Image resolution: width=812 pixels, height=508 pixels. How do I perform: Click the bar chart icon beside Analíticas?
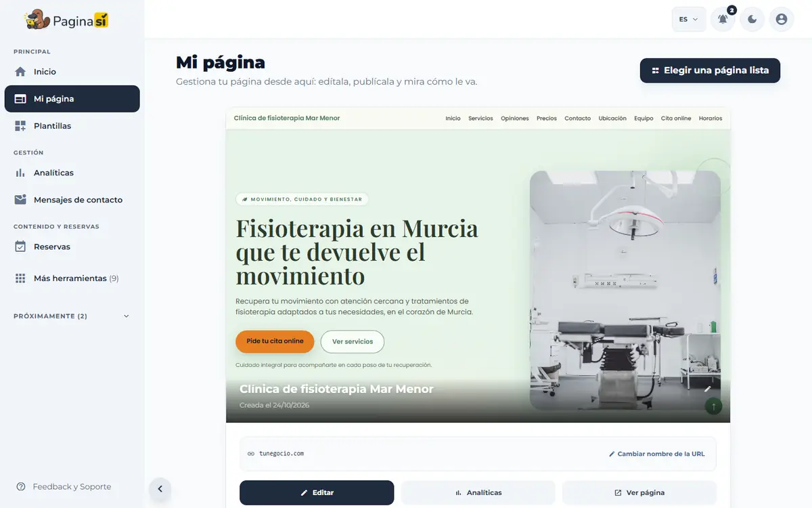(20, 173)
